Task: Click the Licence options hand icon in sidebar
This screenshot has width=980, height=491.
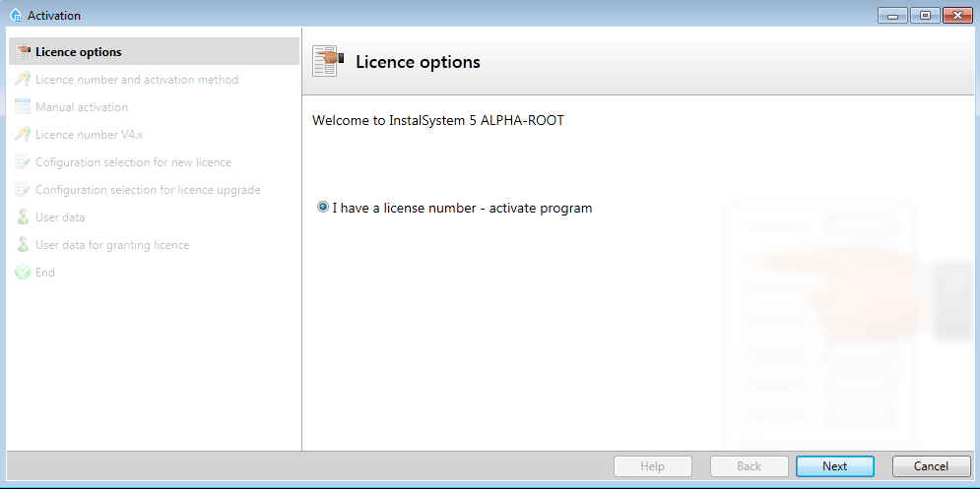Action: pos(23,51)
